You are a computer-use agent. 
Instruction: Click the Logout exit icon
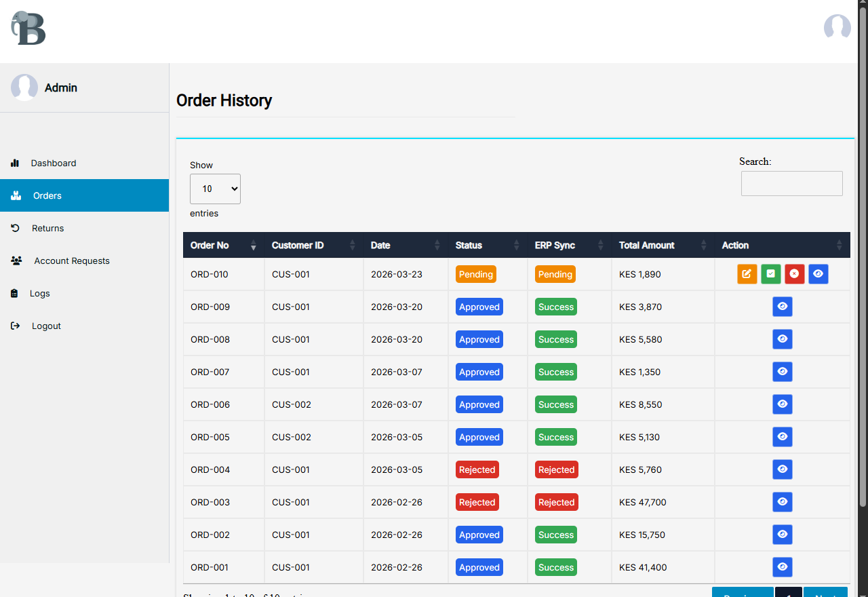pos(16,326)
